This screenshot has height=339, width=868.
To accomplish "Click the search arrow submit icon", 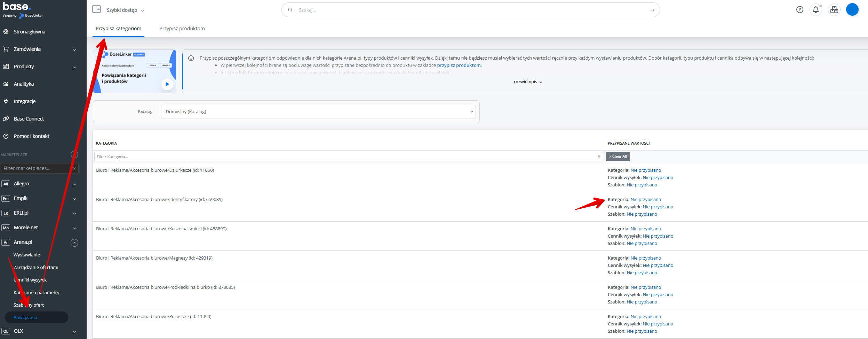I will [x=652, y=10].
